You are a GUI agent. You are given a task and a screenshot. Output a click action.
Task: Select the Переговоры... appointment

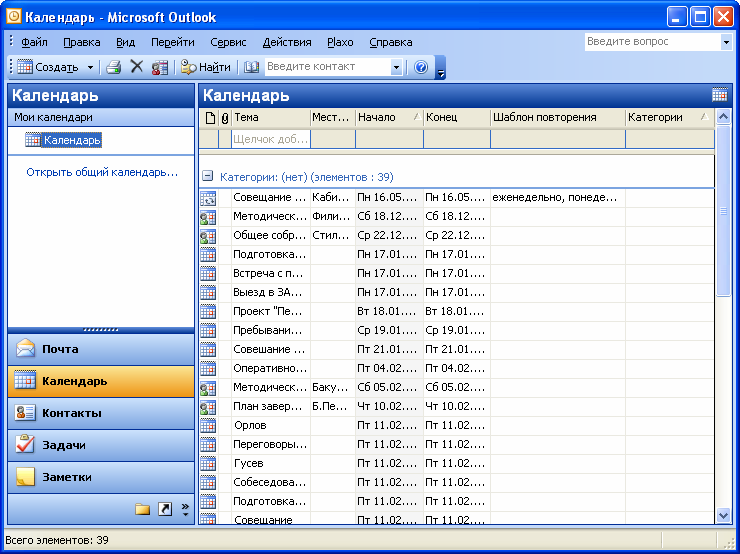coord(456,445)
